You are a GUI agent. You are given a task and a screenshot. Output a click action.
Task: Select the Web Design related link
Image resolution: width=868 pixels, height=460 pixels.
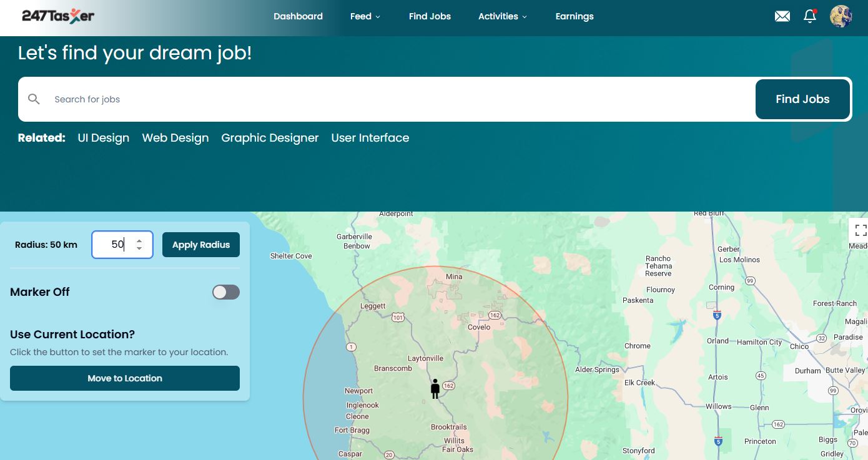point(175,138)
